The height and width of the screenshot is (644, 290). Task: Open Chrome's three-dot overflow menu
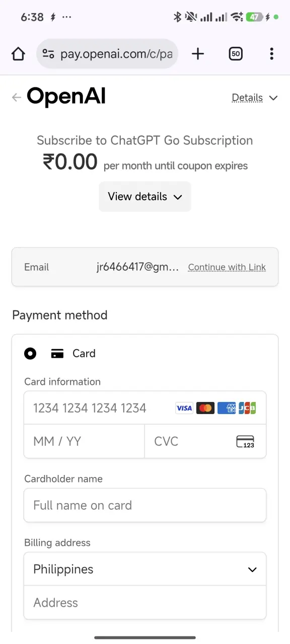tap(271, 54)
